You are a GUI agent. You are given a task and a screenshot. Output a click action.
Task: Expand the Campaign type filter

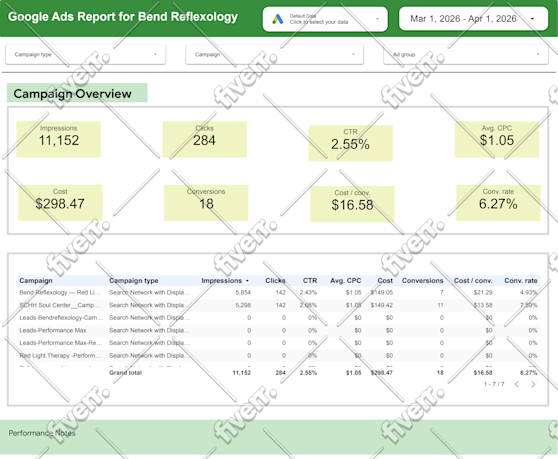(85, 54)
